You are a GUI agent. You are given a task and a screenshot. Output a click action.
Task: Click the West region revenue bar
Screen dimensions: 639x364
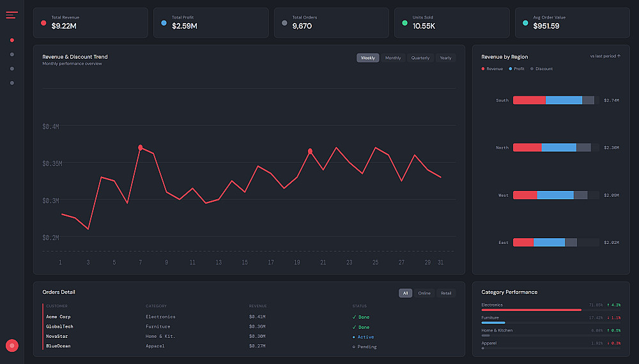[x=525, y=195]
